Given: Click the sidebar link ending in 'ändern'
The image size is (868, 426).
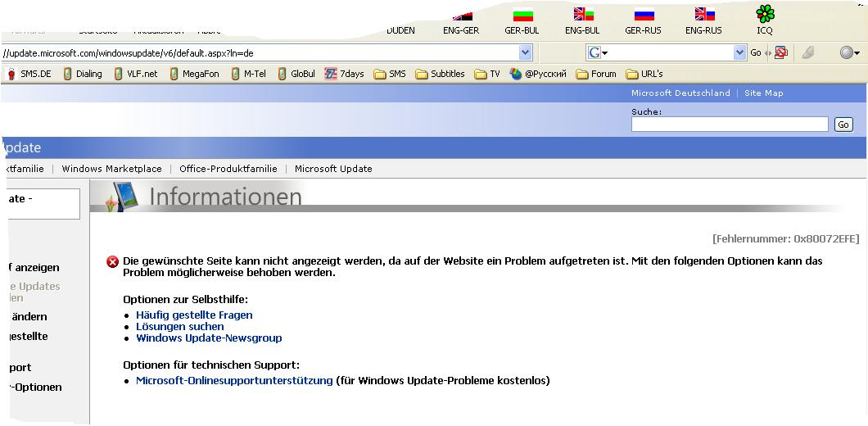Looking at the screenshot, I should click(x=28, y=317).
